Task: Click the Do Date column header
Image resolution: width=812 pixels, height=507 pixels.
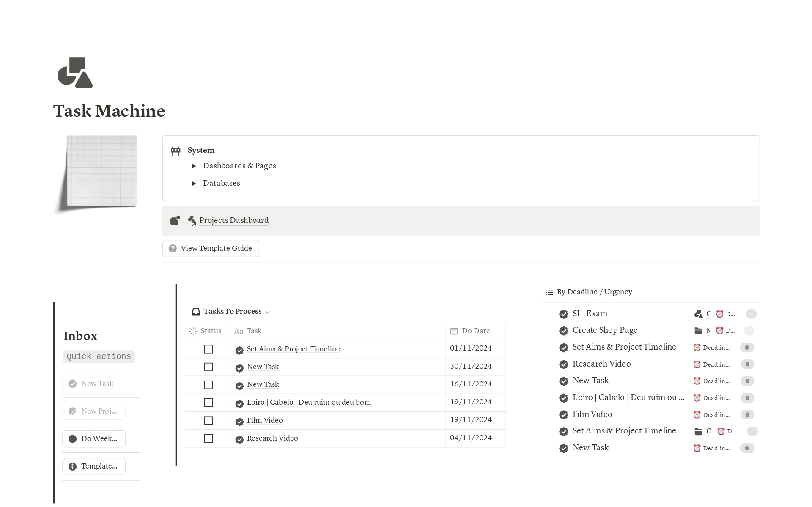Action: pyautogui.click(x=475, y=331)
